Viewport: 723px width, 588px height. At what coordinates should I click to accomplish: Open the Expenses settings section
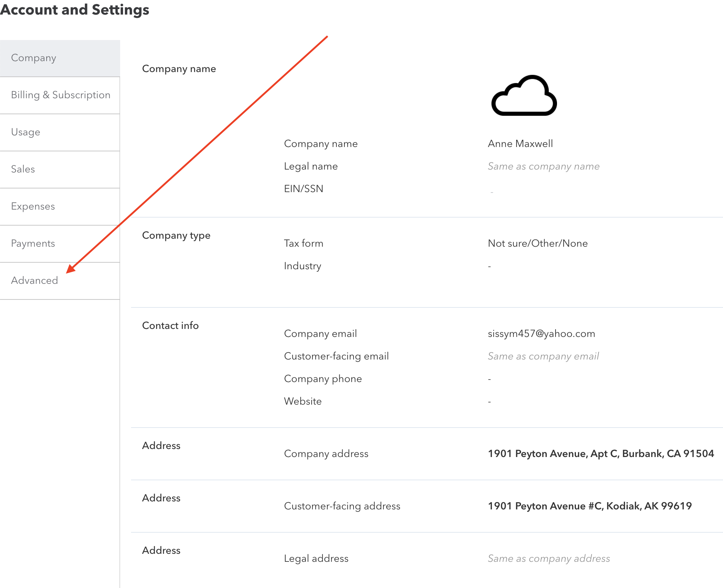coord(33,206)
